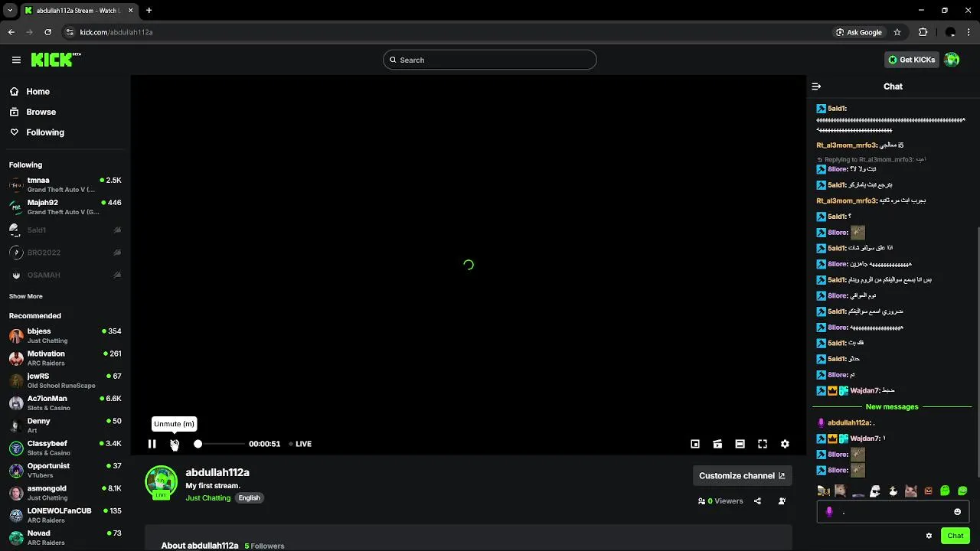Open Ac7ionMan recommended channel
This screenshot has height=551, width=980.
click(x=65, y=403)
